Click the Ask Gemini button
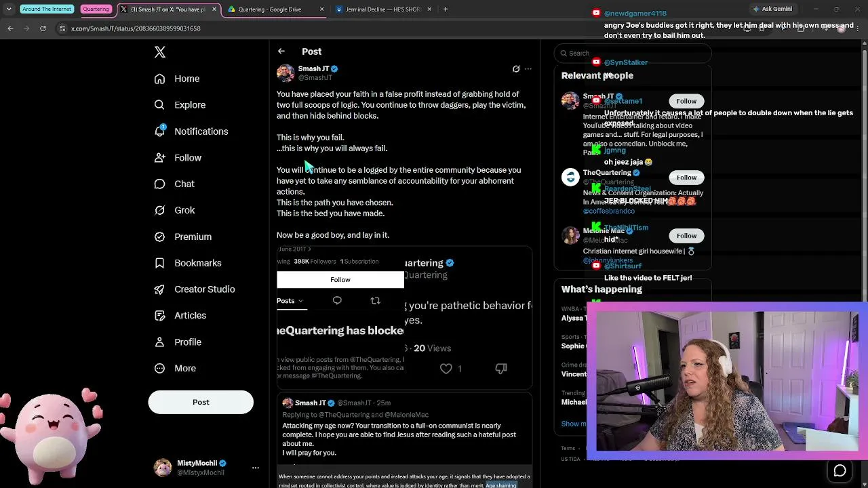868x488 pixels. [x=772, y=9]
